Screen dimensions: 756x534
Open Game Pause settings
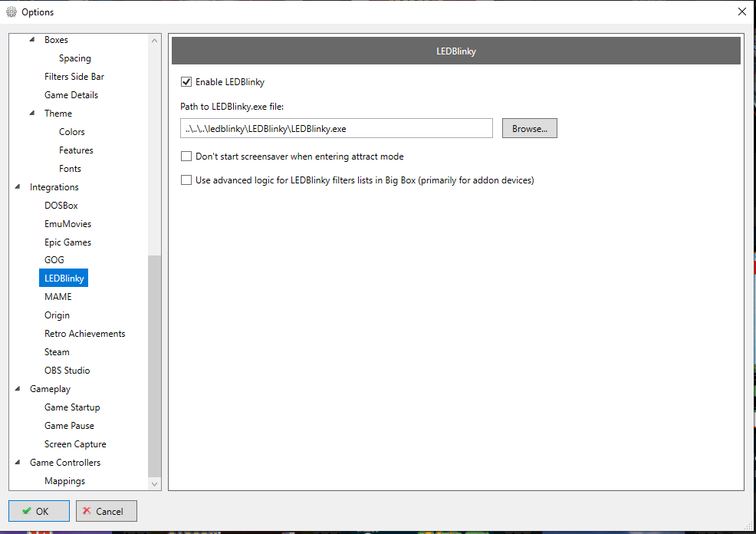[x=70, y=426]
